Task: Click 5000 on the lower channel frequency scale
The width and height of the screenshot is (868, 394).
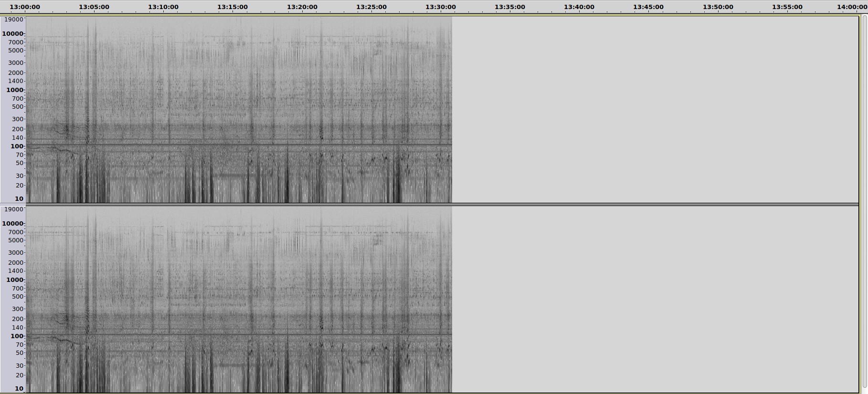Action: click(x=16, y=240)
